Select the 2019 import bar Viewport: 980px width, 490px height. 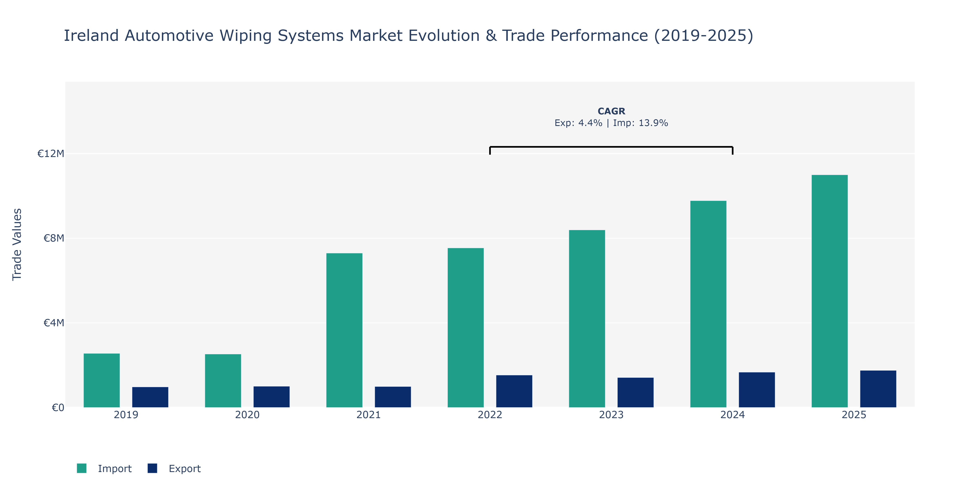[x=102, y=380]
